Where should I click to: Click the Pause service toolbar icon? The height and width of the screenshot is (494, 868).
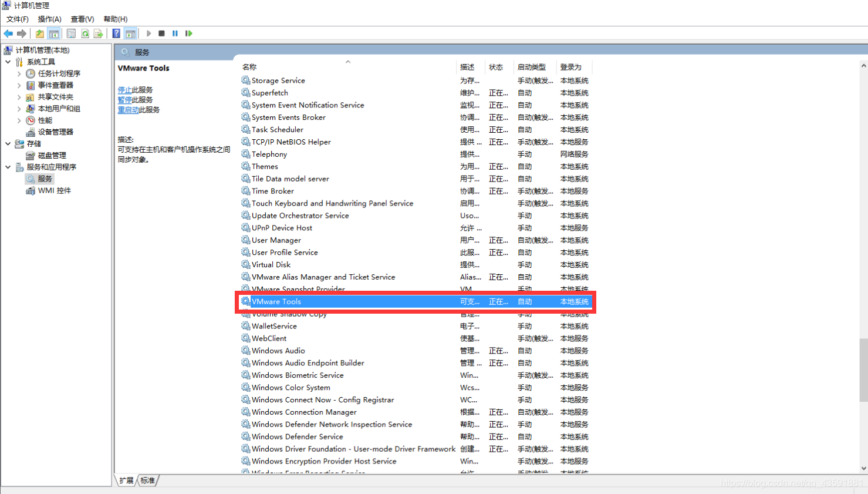[175, 33]
